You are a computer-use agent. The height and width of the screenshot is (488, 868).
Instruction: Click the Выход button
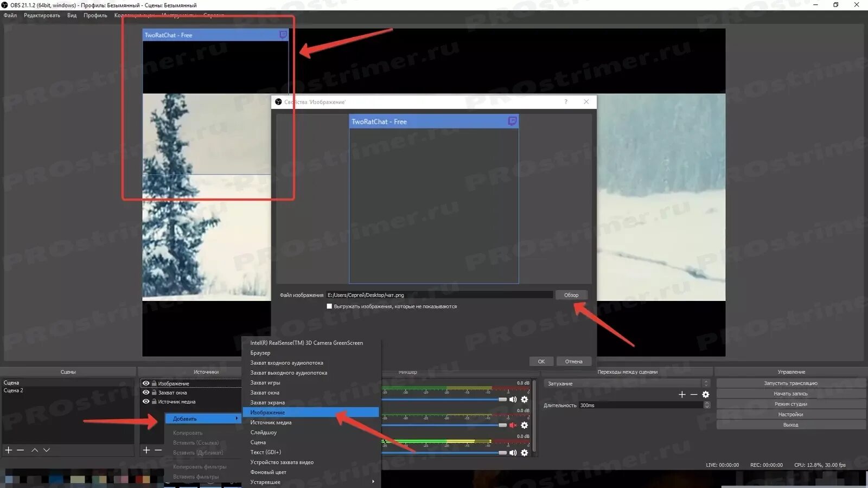(790, 425)
